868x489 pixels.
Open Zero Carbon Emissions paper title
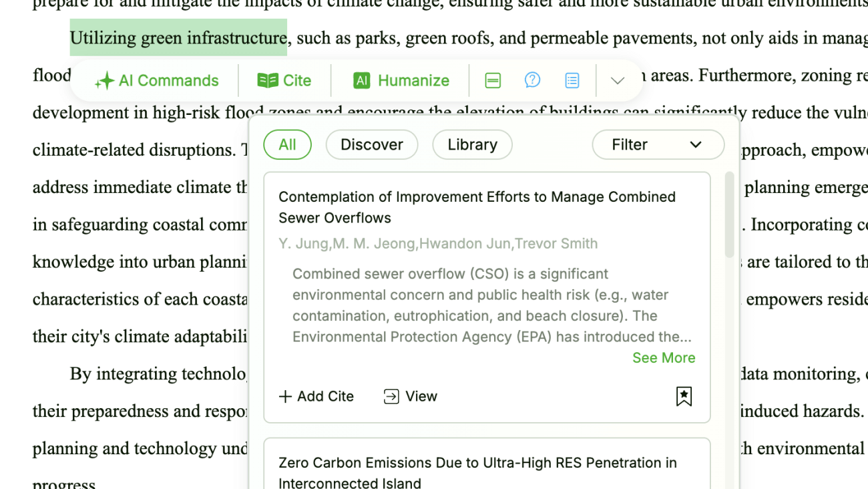[477, 472]
